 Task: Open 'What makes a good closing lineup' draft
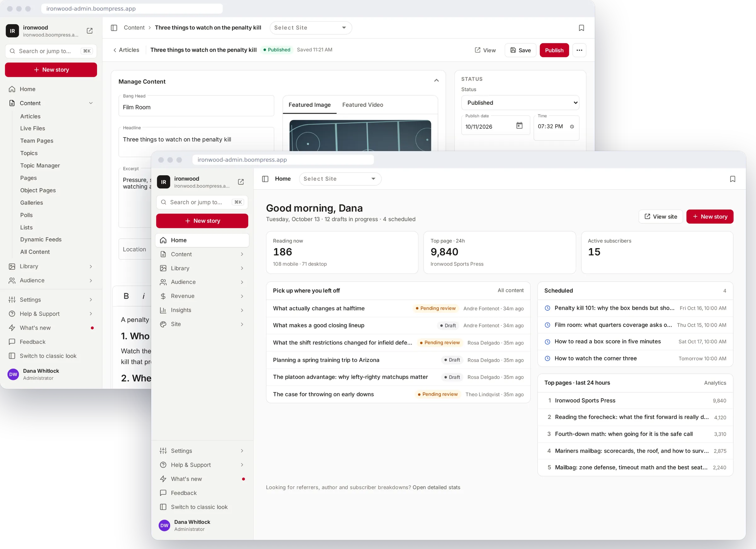[398, 325]
